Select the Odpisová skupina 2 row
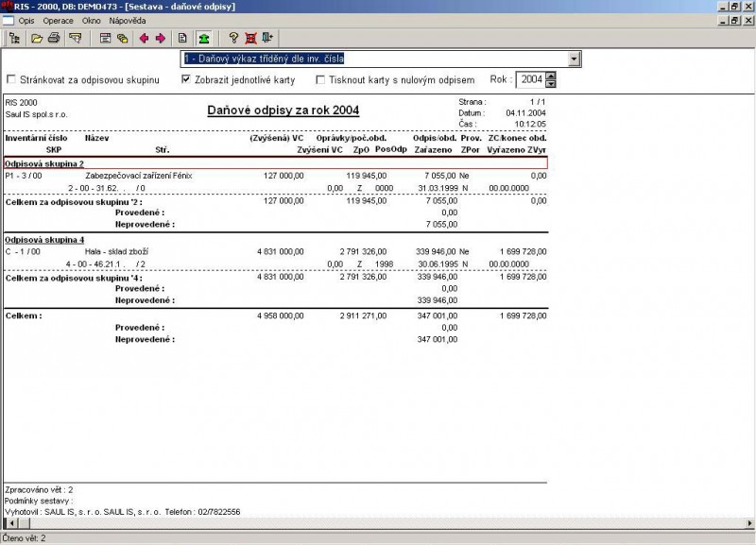756x545 pixels. pos(274,163)
